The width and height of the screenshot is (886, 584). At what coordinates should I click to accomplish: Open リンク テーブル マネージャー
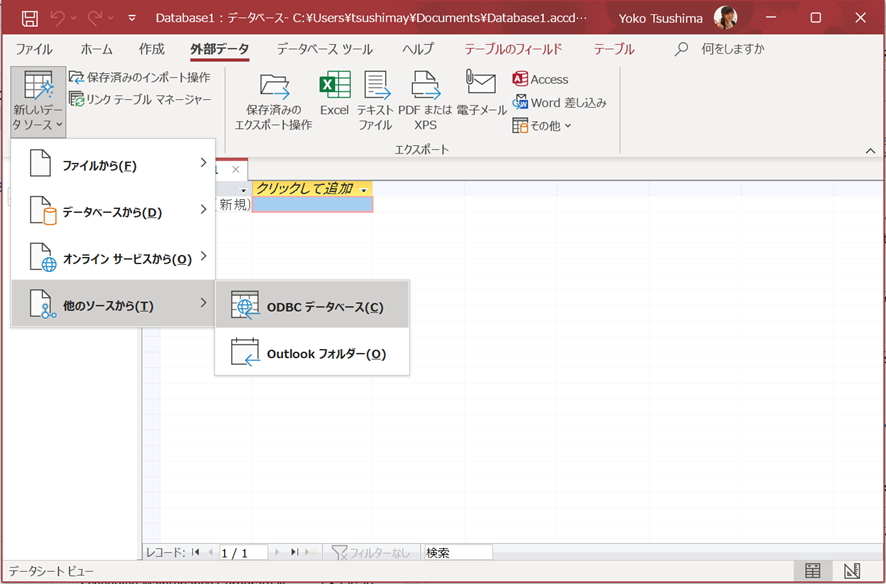click(x=140, y=99)
